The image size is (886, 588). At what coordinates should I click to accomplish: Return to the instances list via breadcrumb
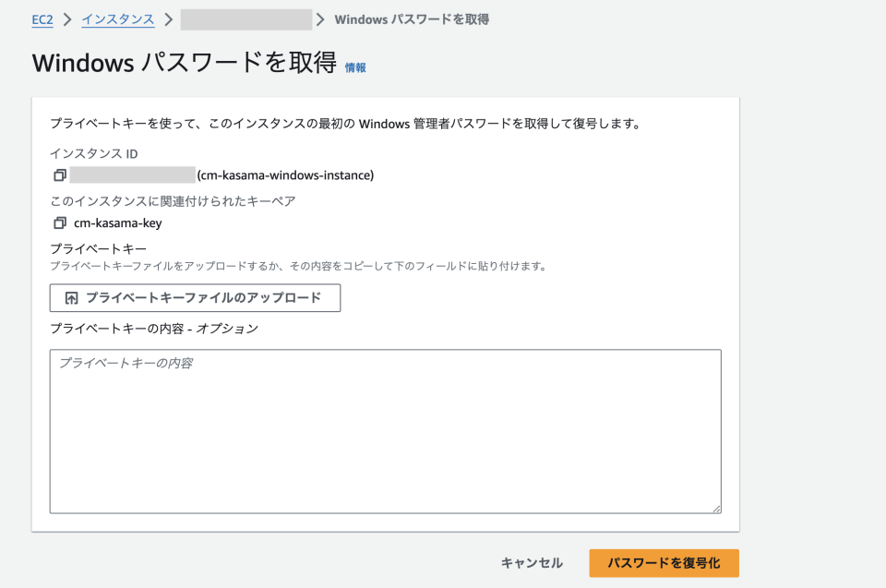pos(116,18)
